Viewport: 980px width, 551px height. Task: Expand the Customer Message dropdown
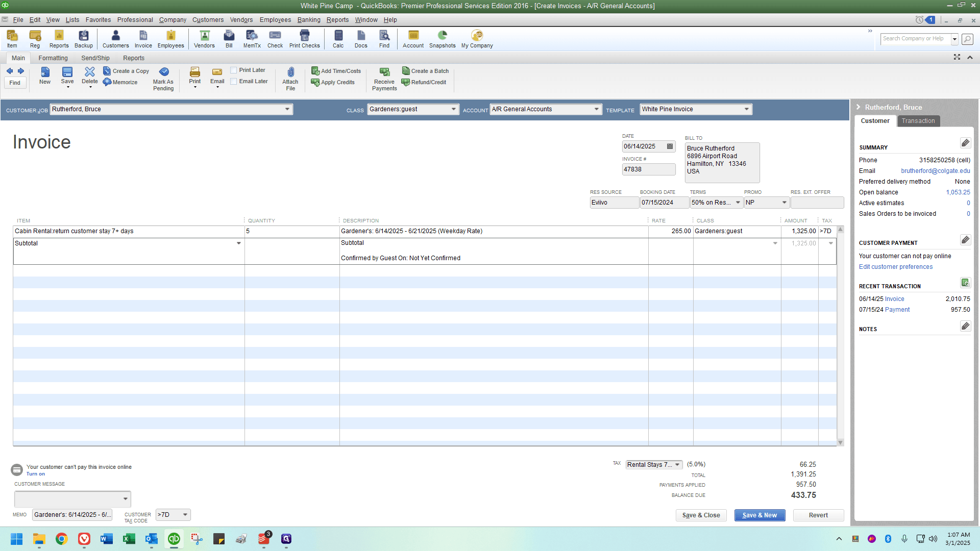tap(126, 499)
